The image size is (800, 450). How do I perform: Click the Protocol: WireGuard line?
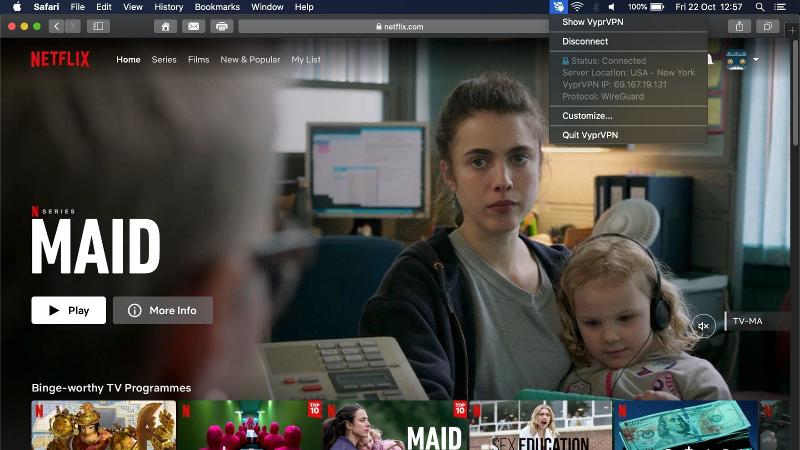(603, 96)
